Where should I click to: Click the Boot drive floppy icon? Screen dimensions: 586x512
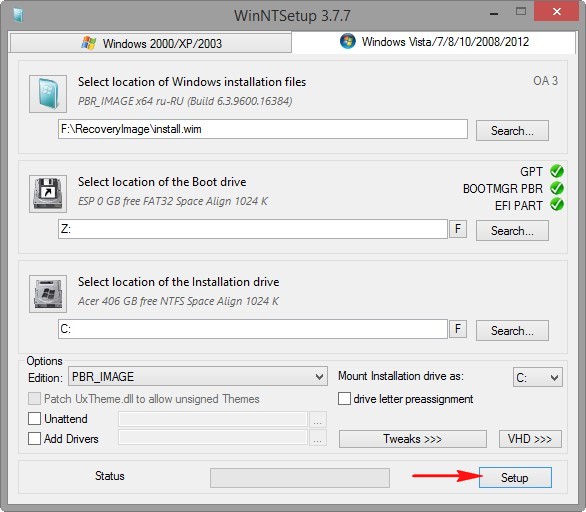[x=48, y=194]
